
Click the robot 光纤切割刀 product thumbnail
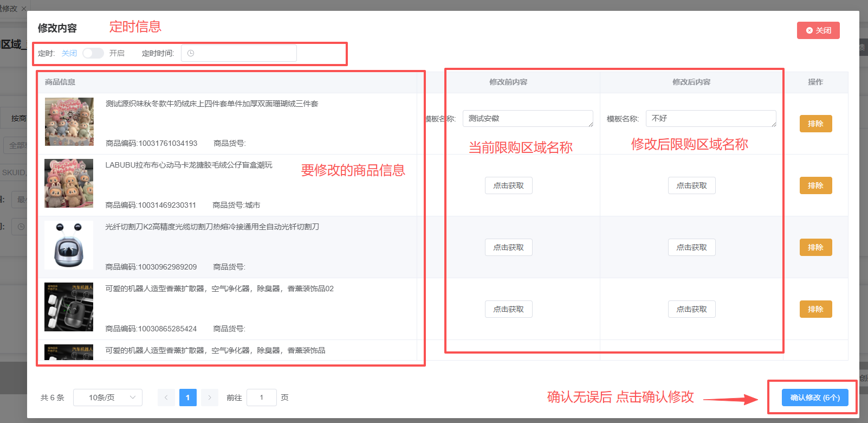click(69, 245)
